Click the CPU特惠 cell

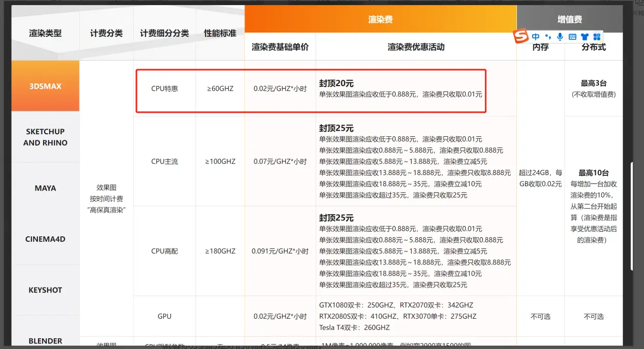point(165,88)
